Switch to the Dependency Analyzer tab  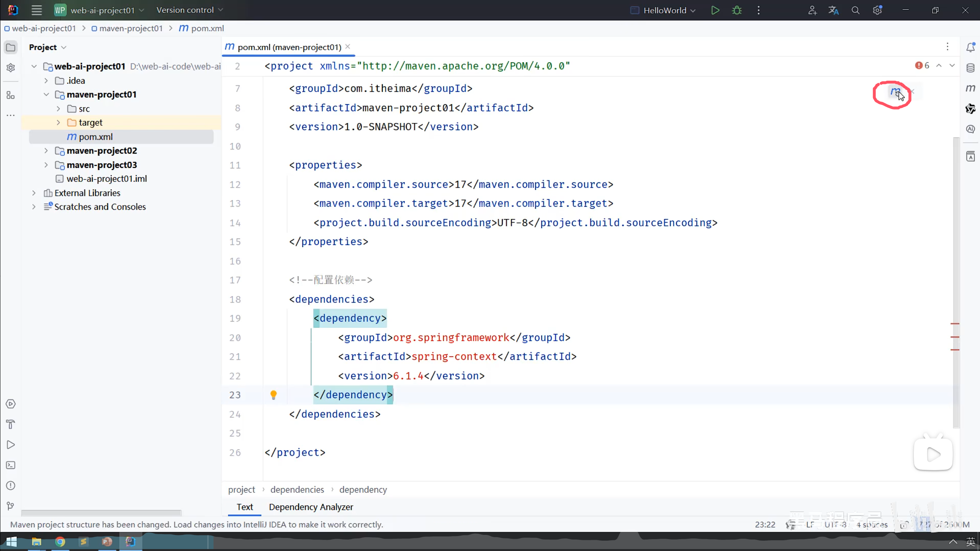click(x=311, y=507)
